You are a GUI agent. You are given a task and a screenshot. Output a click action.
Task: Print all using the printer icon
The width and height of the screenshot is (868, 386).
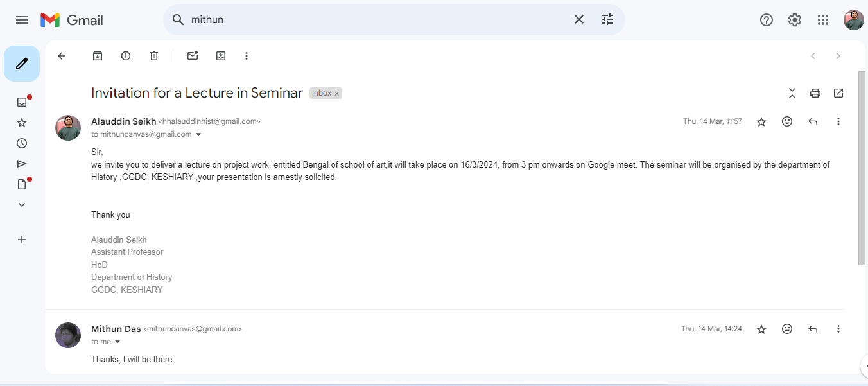(815, 93)
